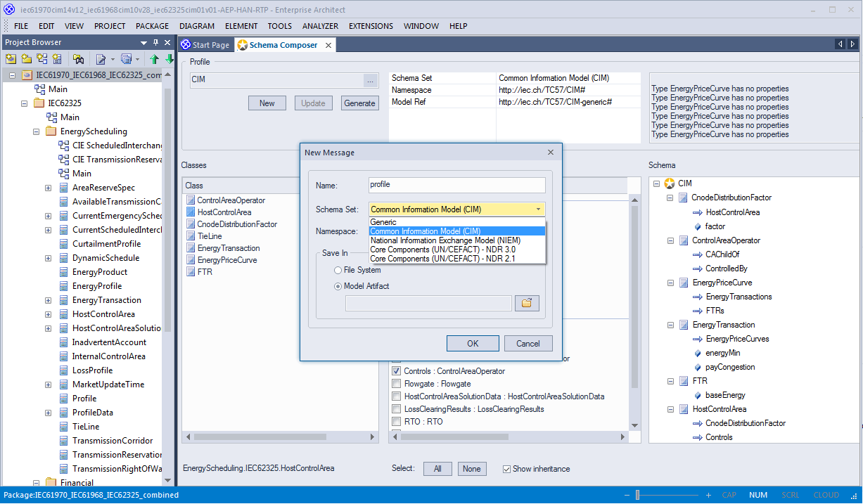This screenshot has width=863, height=504.
Task: Click the root model icon in Project Browser
Action: [x=27, y=75]
